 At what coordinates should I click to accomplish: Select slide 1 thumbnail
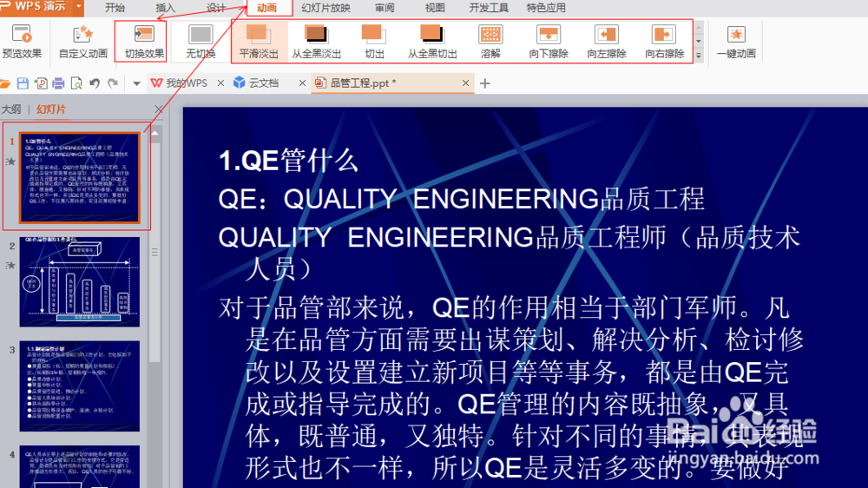79,178
